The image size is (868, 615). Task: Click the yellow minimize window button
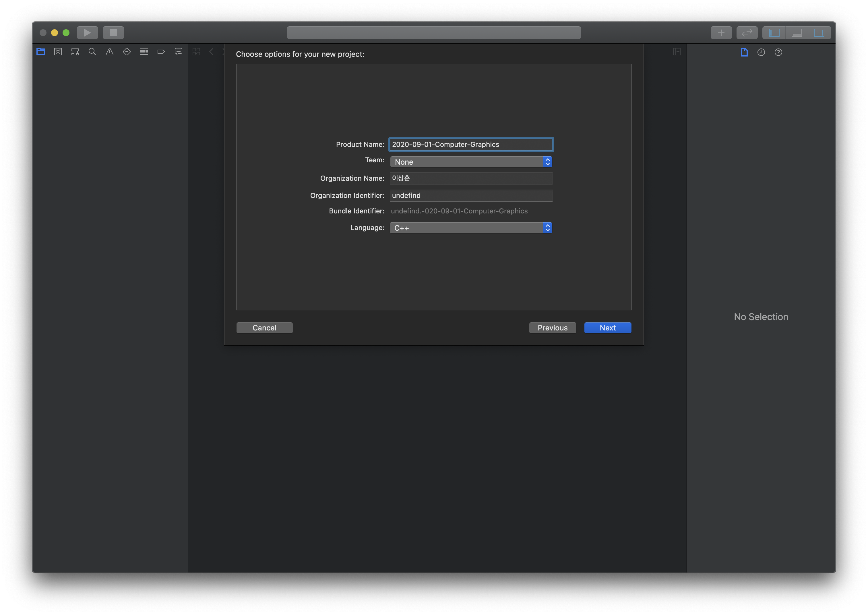tap(55, 33)
